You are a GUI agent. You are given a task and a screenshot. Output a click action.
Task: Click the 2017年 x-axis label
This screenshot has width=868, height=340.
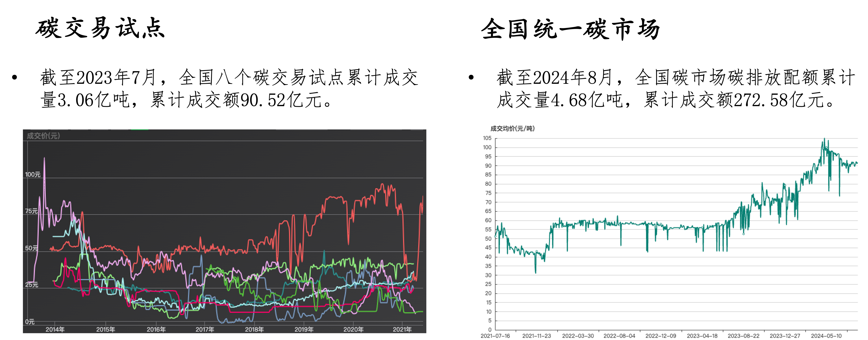pos(205,329)
